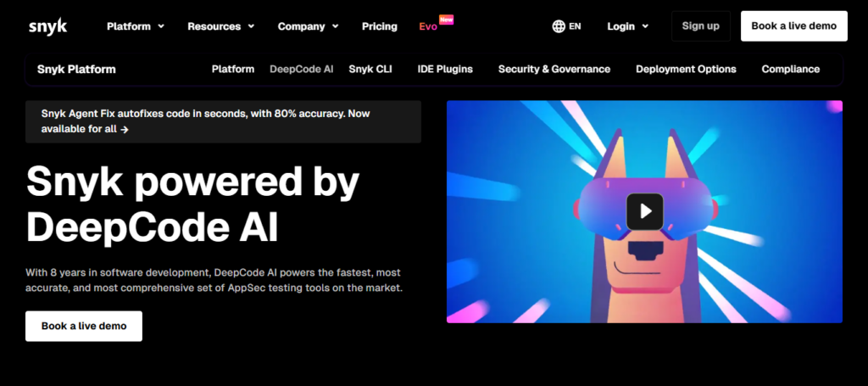Viewport: 868px width, 386px height.
Task: Click the globe language icon
Action: click(559, 26)
